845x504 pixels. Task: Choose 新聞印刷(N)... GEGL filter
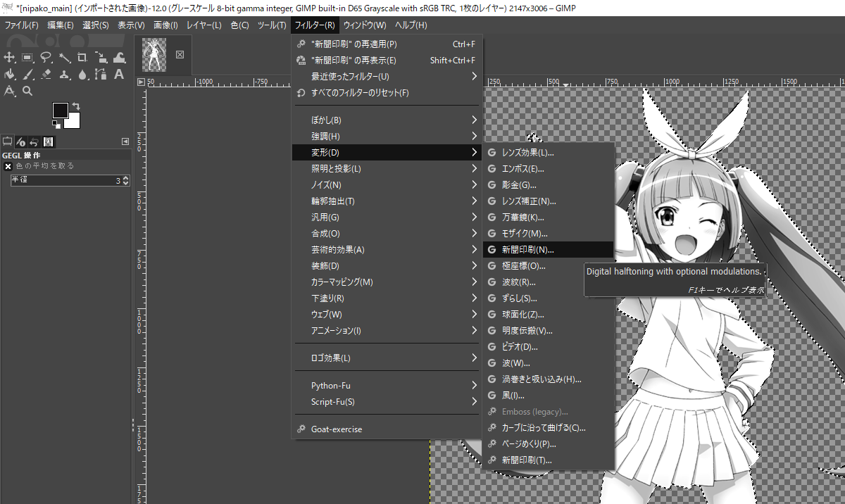click(x=549, y=250)
